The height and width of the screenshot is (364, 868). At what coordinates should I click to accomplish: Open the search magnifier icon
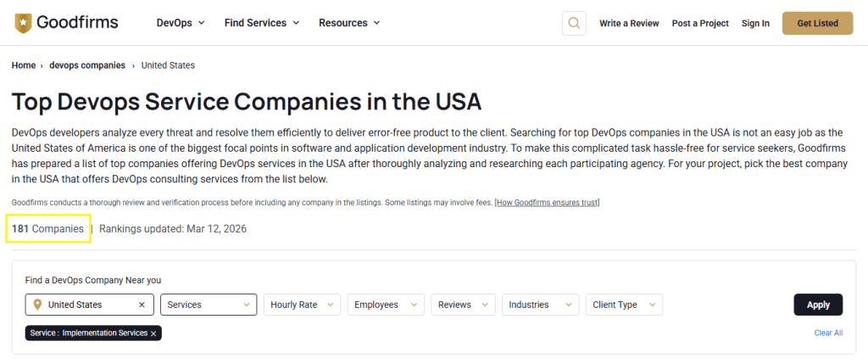tap(574, 23)
